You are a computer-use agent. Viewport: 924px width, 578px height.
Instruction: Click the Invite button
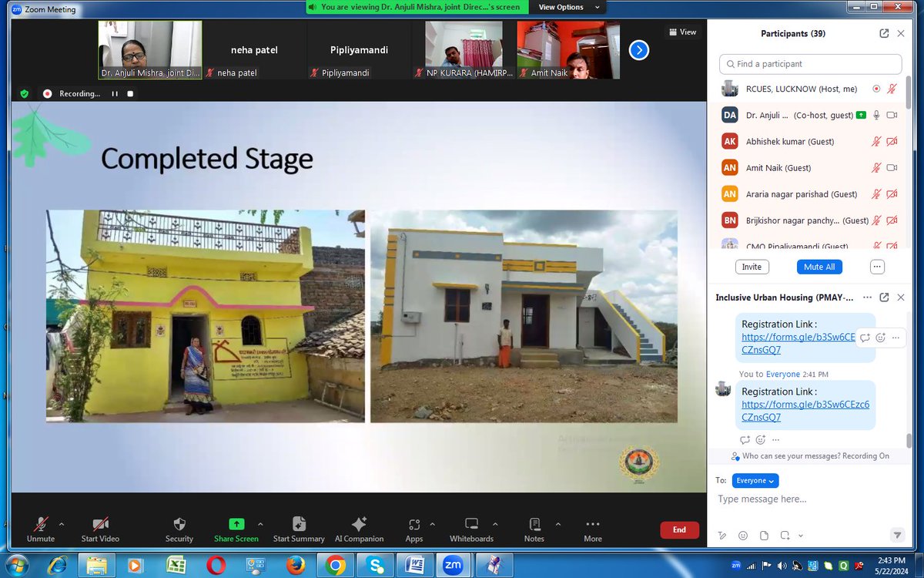pos(752,267)
